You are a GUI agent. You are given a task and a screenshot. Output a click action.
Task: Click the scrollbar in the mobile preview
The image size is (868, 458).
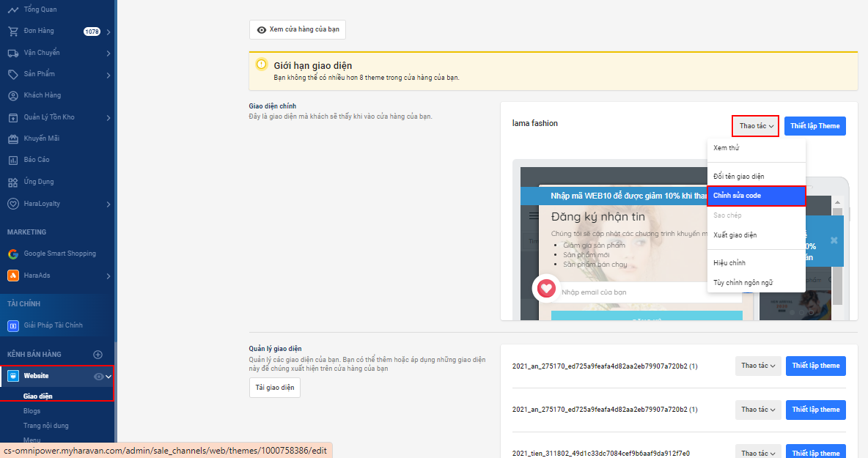[x=837, y=253]
